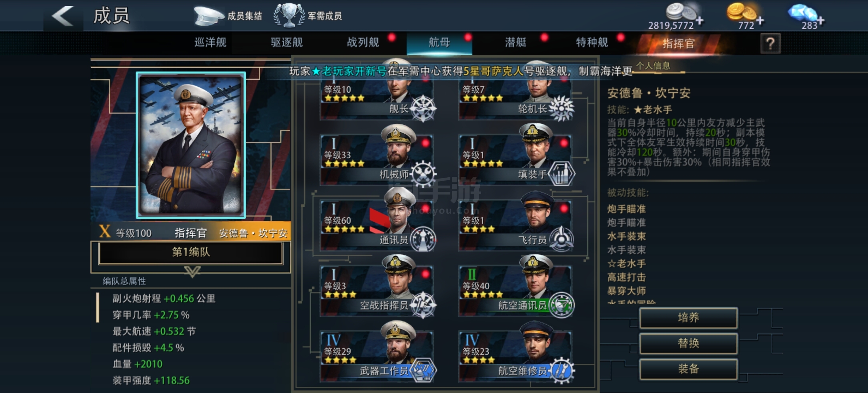Image resolution: width=868 pixels, height=393 pixels.
Task: Open the 指挥官 tab
Action: 679,44
